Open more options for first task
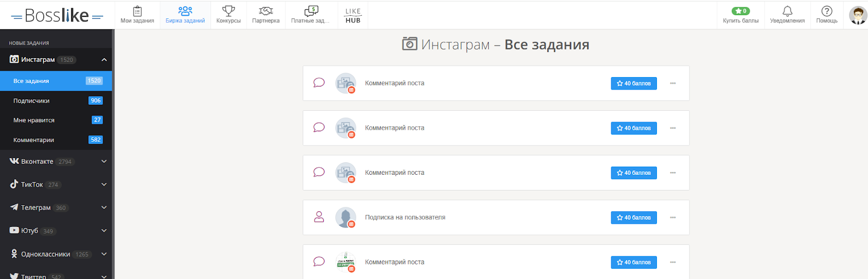Image resolution: width=868 pixels, height=279 pixels. pyautogui.click(x=673, y=83)
